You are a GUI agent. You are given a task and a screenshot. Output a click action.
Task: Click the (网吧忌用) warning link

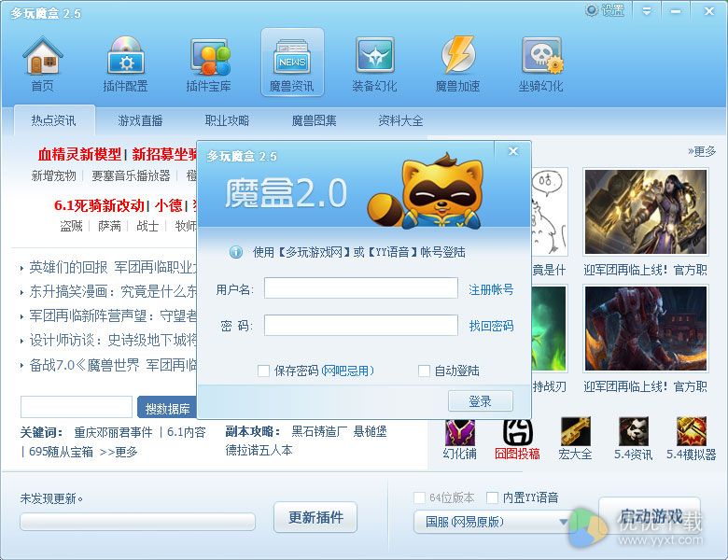pyautogui.click(x=348, y=371)
